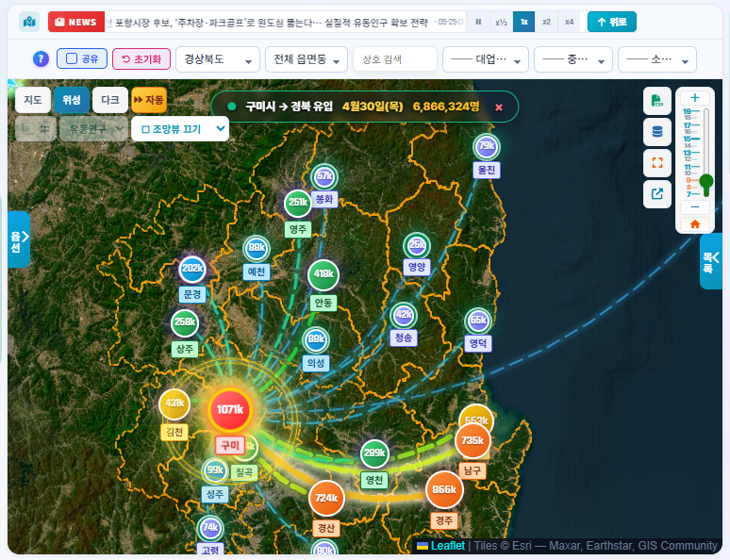Viewport: 730px width, 560px height.
Task: Open the blue question mark help icon
Action: pos(41,59)
